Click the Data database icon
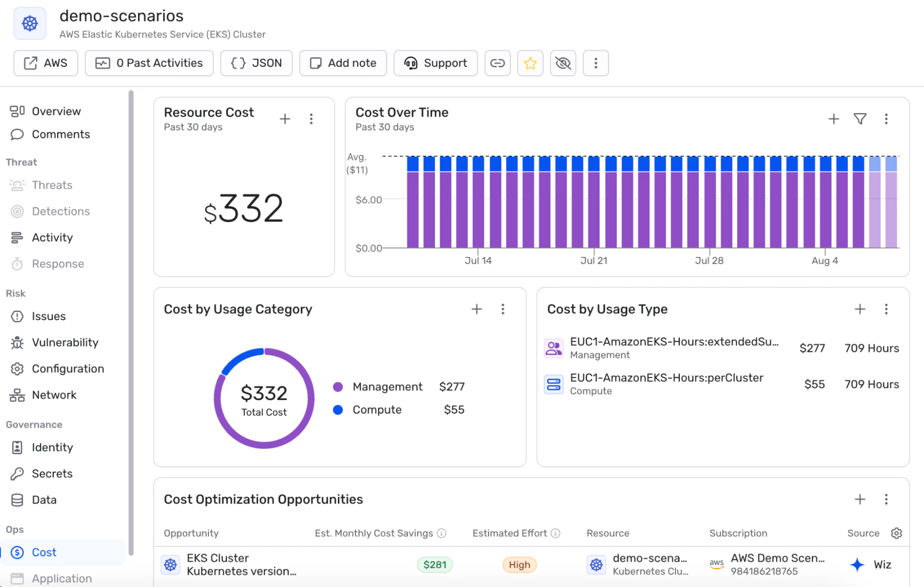 coord(17,500)
